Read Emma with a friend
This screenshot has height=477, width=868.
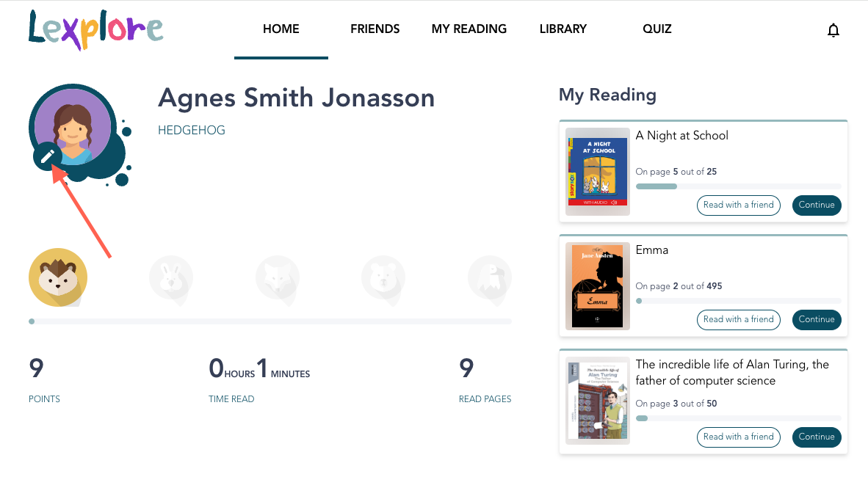click(x=738, y=320)
